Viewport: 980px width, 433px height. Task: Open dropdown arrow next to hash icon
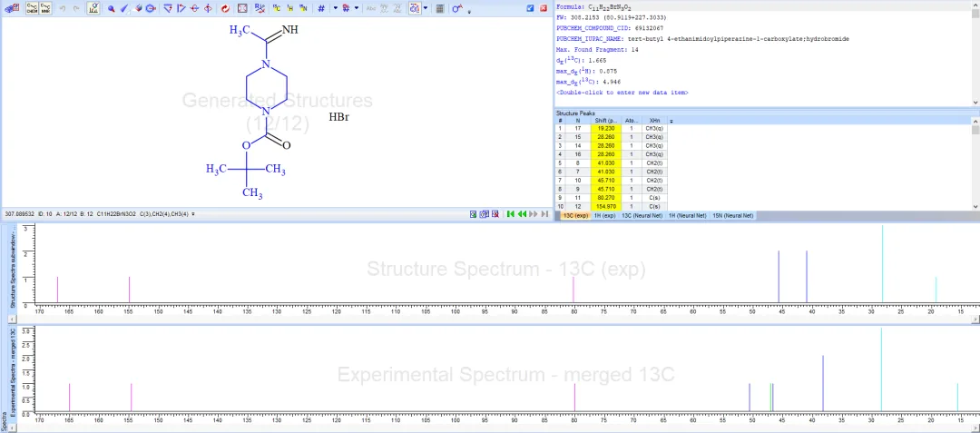pyautogui.click(x=335, y=9)
